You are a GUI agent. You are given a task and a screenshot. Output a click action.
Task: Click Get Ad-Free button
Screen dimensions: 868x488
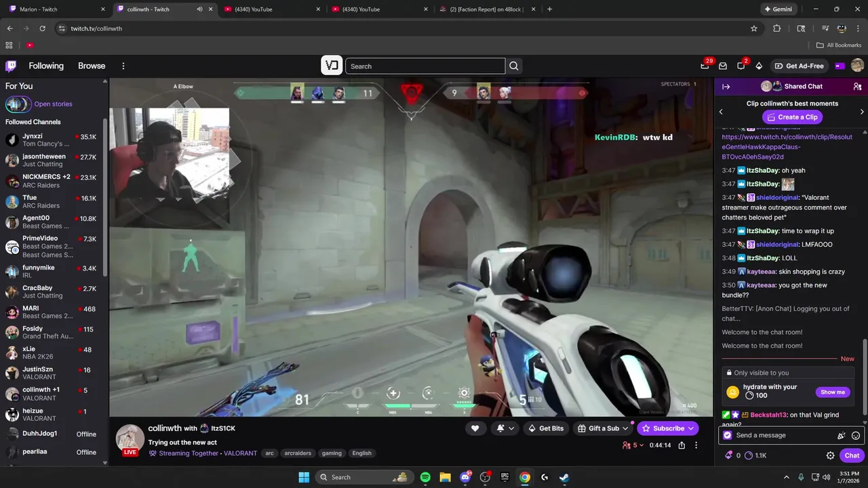pos(799,66)
